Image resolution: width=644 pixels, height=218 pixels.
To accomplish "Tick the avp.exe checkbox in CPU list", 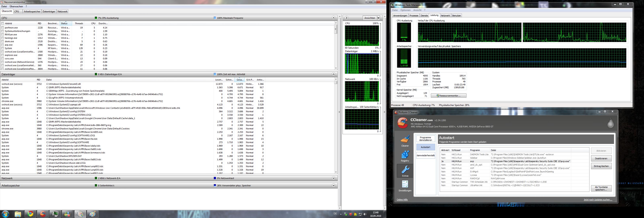I will coord(3,45).
